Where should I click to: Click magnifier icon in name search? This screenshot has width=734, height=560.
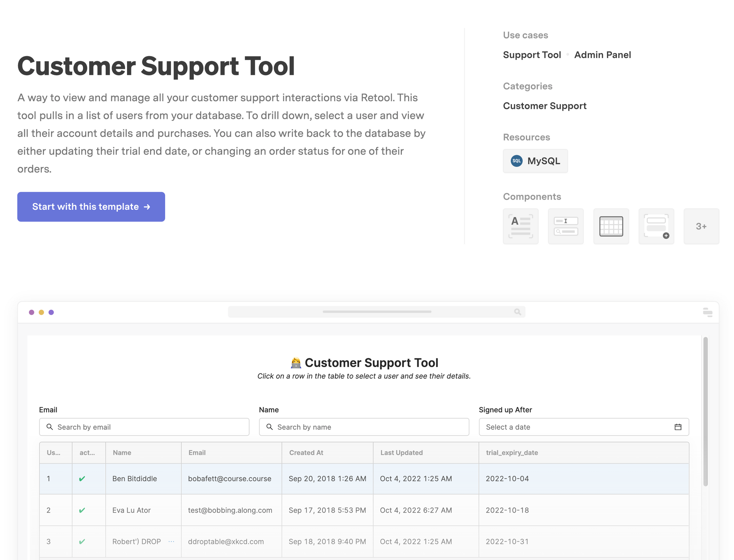point(269,427)
